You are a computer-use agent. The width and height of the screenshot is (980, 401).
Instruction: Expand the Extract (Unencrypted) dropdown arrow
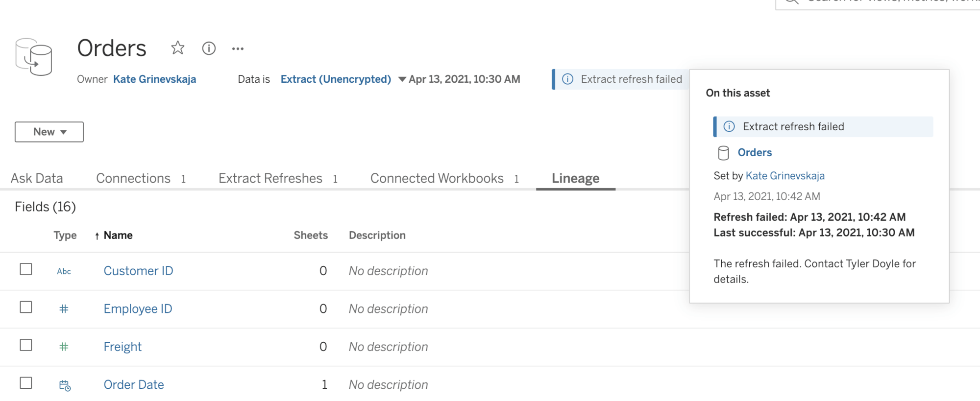[x=402, y=79]
